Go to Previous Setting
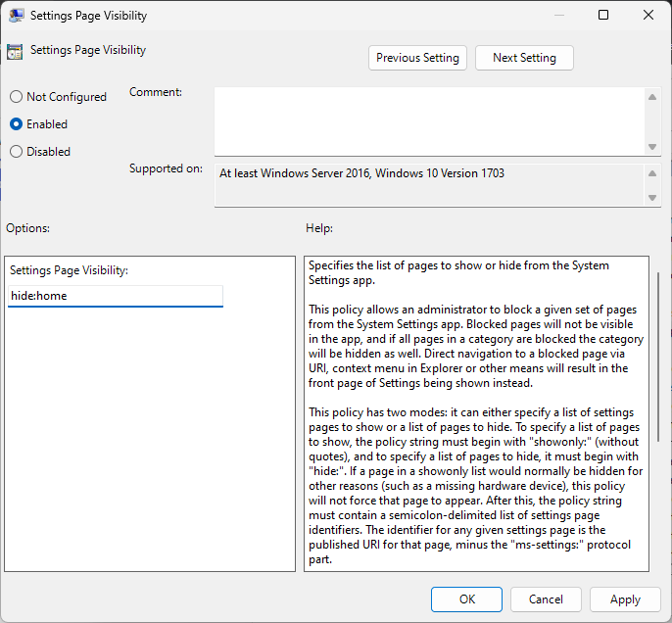Viewport: 672px width, 623px height. click(417, 58)
